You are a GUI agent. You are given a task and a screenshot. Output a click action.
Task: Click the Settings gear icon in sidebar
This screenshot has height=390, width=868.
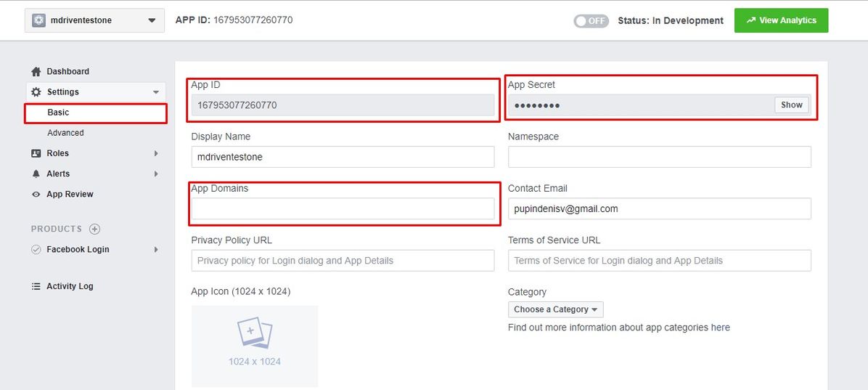tap(36, 92)
